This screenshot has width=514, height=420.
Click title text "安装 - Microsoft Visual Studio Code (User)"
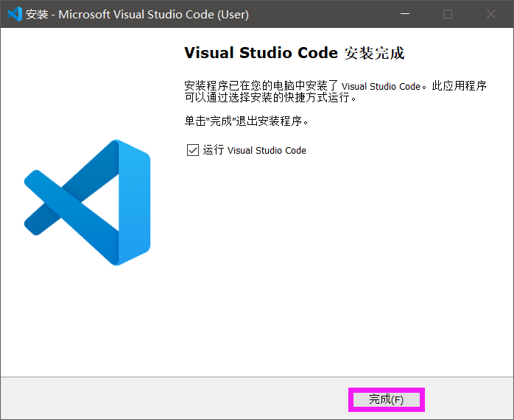point(138,15)
